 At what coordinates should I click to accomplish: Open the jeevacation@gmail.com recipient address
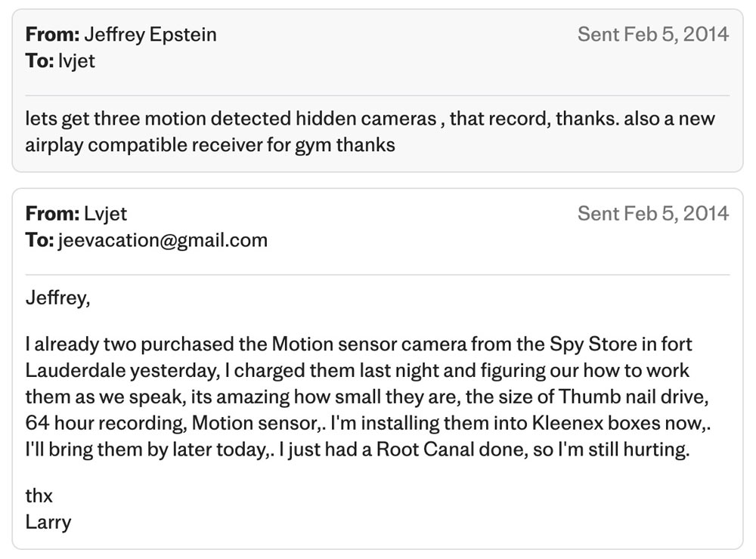coord(163,241)
